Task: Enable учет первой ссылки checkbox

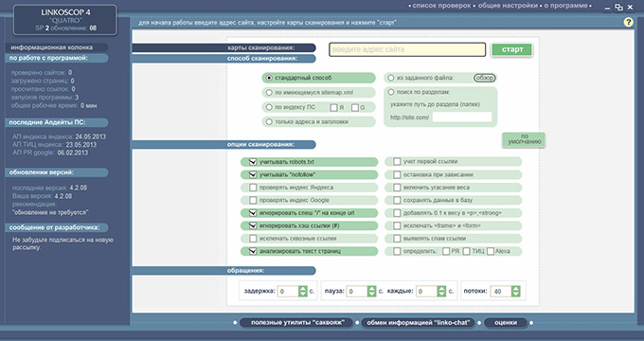Action: 397,162
